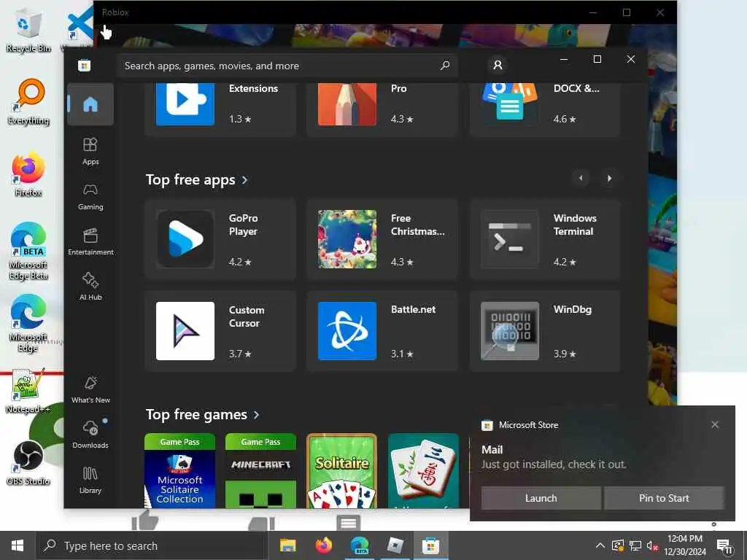Open Minecraft Game Pass thumbnail
Screen dimensions: 747x560
coord(260,470)
